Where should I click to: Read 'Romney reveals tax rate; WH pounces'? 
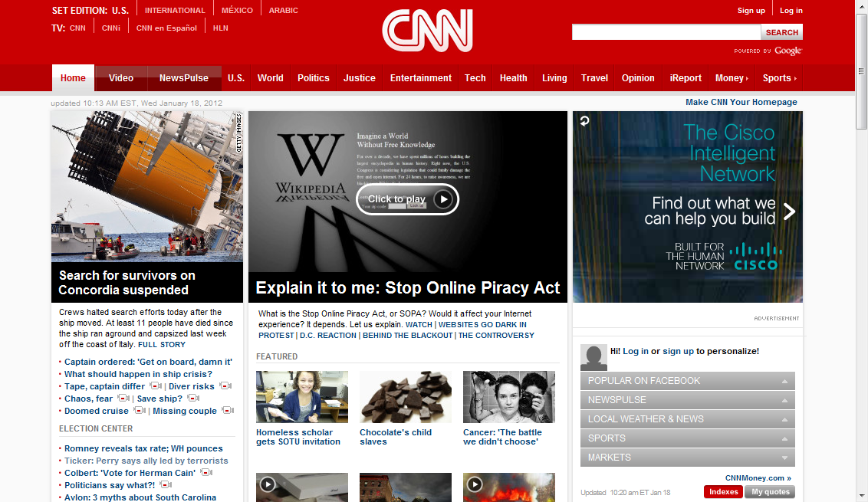143,448
